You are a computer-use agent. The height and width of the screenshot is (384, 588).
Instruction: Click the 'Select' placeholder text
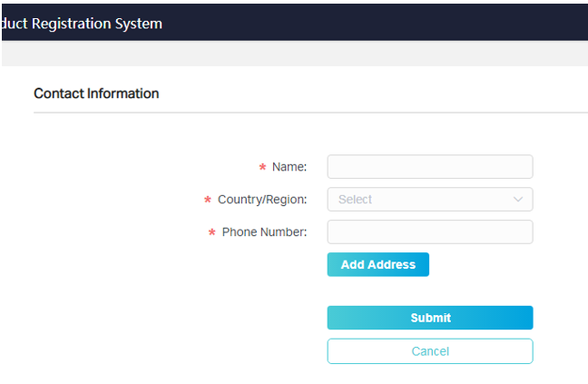355,200
